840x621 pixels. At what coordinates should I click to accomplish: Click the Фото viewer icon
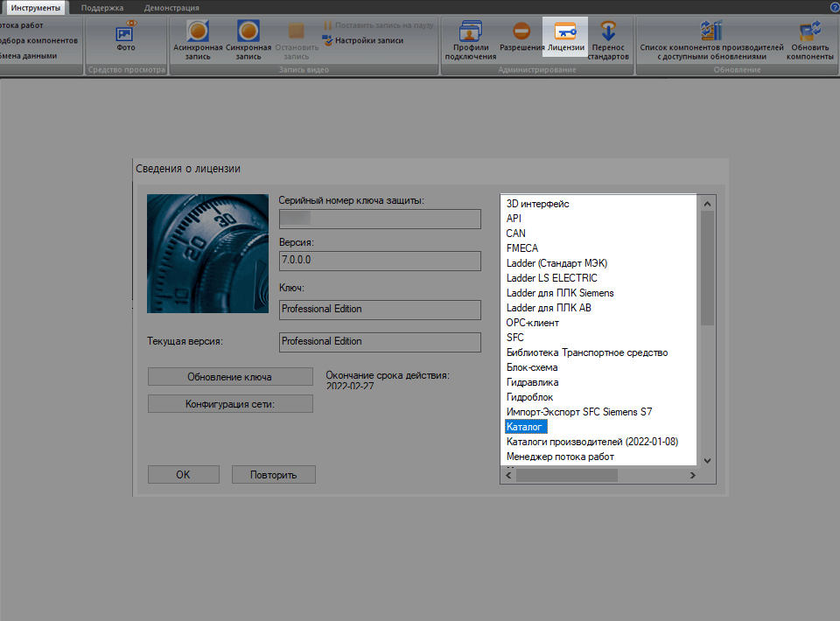(x=126, y=33)
